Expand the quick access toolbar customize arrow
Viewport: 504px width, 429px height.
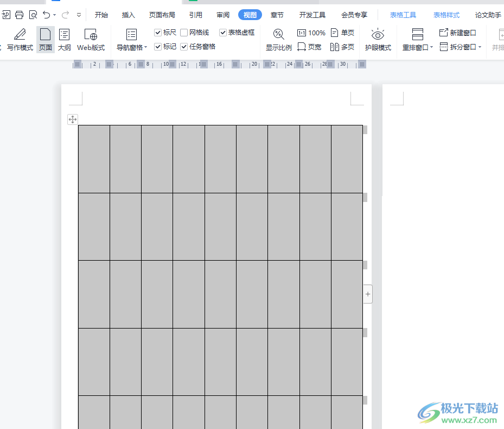(x=79, y=15)
